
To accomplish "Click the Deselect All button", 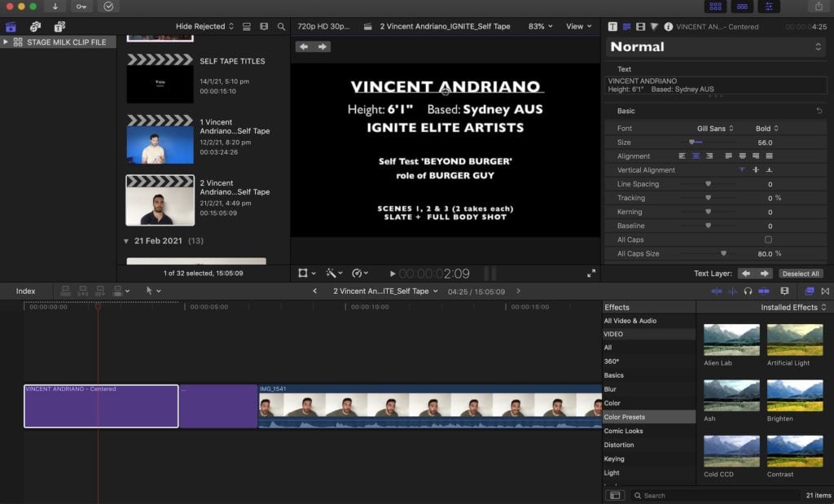I will coord(800,274).
